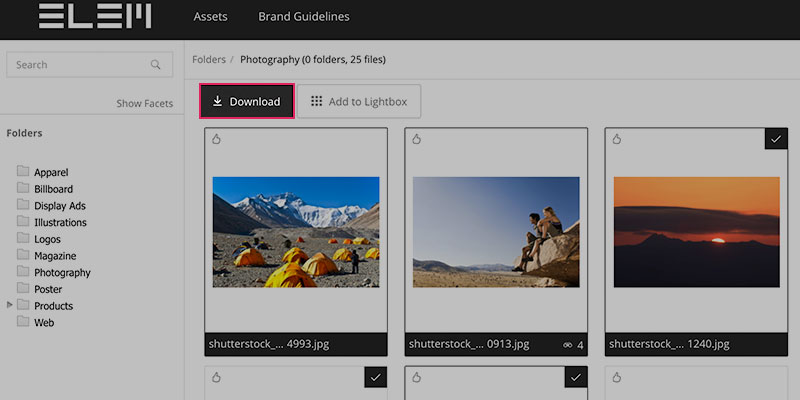Open the Display Ads folder

(60, 206)
